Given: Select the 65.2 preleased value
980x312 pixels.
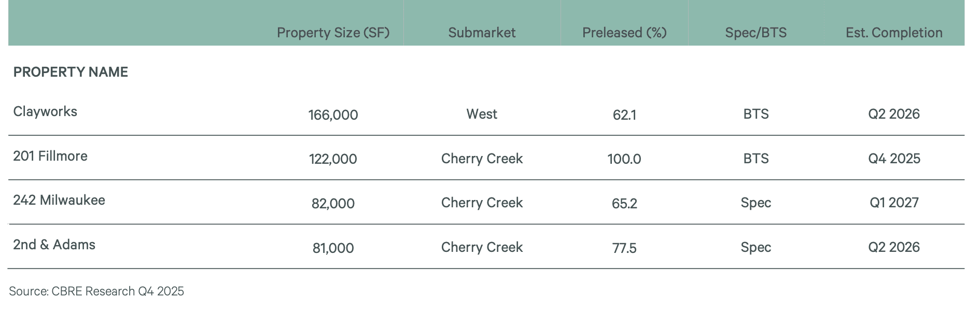Looking at the screenshot, I should (624, 204).
